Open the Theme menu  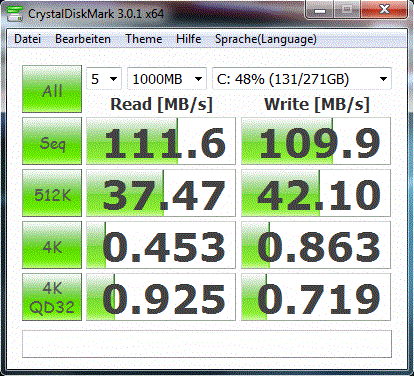pos(144,39)
